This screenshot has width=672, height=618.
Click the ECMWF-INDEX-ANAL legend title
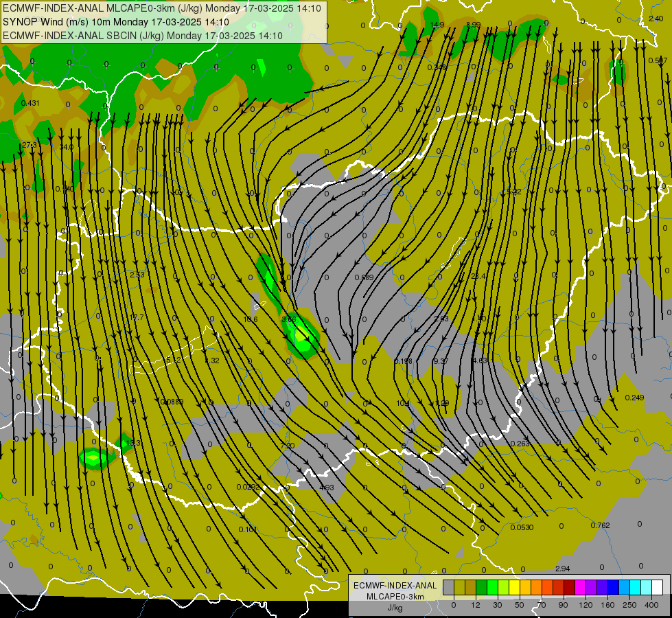pyautogui.click(x=395, y=586)
